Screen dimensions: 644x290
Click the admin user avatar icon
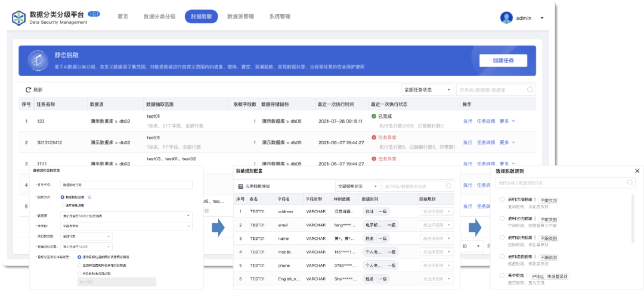[507, 18]
